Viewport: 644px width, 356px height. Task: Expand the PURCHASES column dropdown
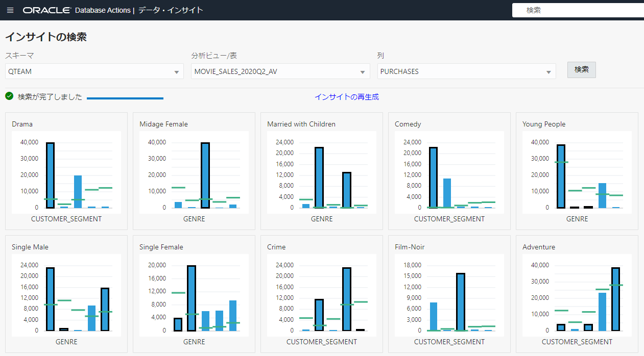pos(467,71)
